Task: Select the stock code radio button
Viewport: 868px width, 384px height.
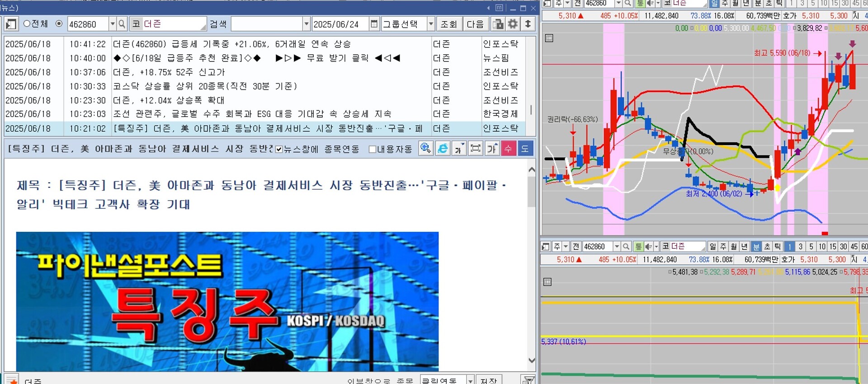Action: pos(59,23)
